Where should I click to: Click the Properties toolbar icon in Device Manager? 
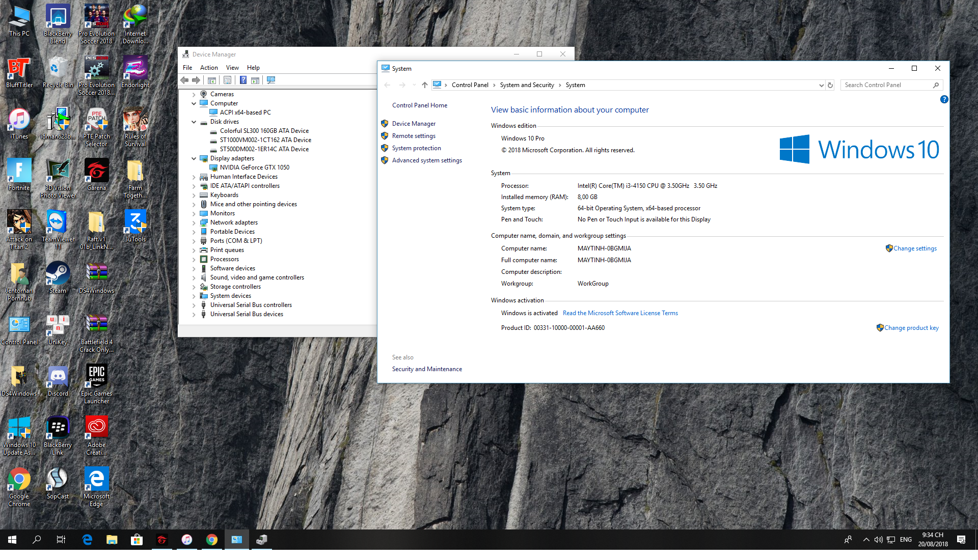(227, 80)
